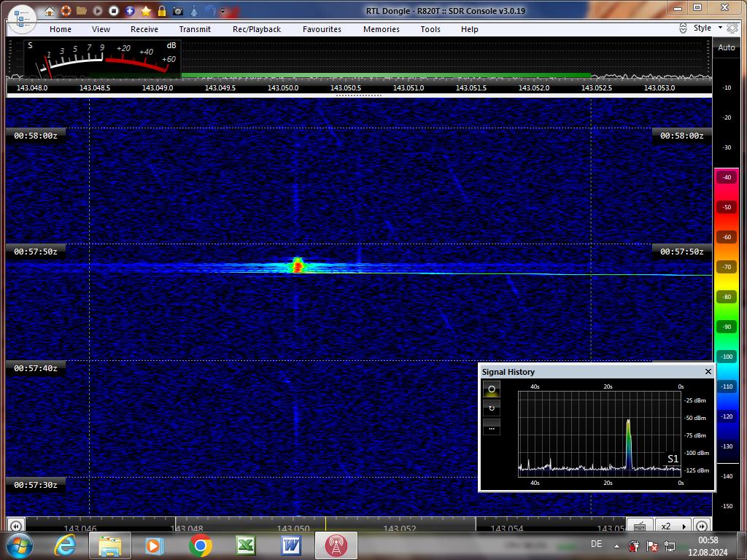Image resolution: width=747 pixels, height=560 pixels.
Task: Click the network tray icon
Action: [x=670, y=545]
